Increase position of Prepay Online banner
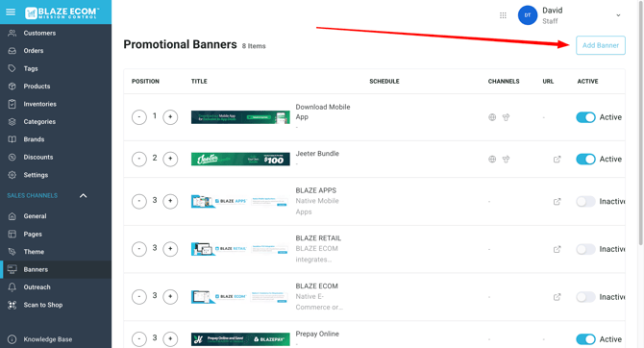Screen dimensions: 644x348 (x=170, y=339)
